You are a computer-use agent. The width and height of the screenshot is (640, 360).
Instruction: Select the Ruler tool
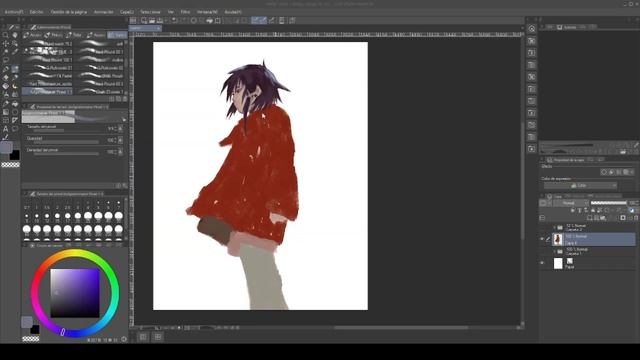tap(15, 120)
